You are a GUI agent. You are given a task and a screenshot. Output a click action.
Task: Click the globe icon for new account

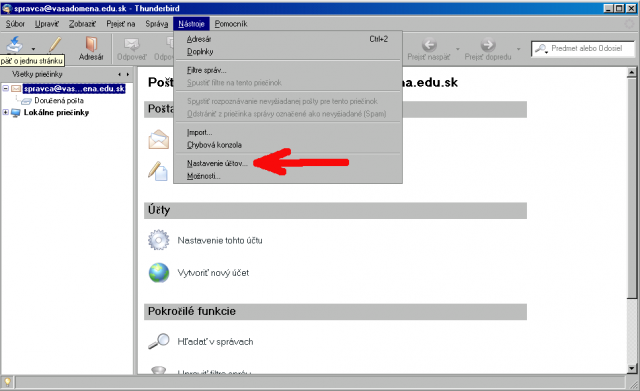[x=159, y=273]
